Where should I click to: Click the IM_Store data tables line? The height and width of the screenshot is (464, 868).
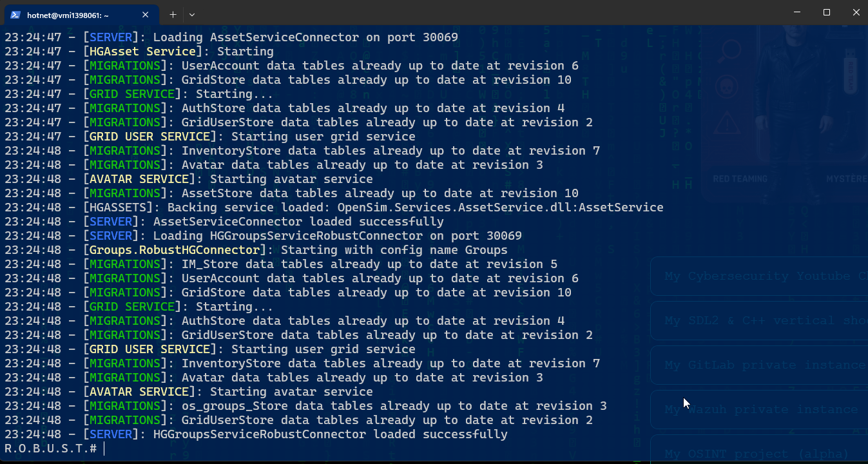click(281, 264)
